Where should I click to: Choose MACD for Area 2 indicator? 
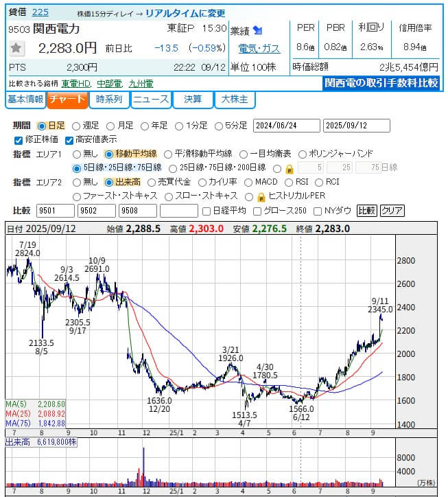[248, 182]
